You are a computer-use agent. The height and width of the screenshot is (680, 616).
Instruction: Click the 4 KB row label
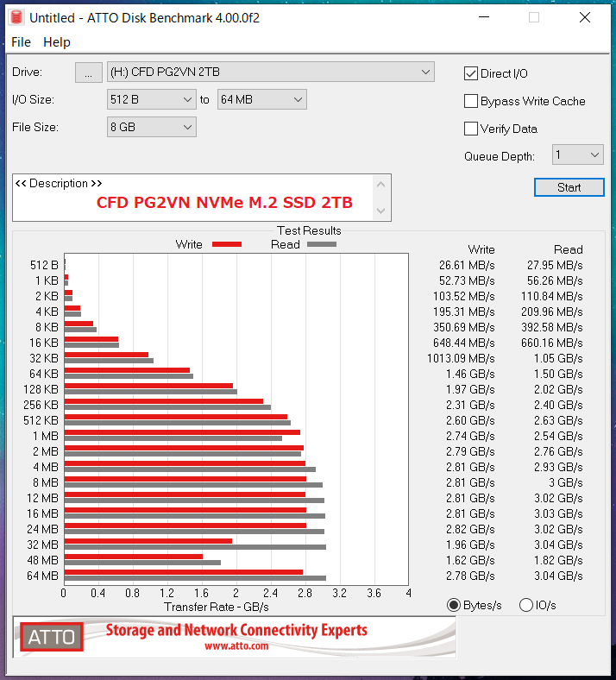click(x=47, y=312)
